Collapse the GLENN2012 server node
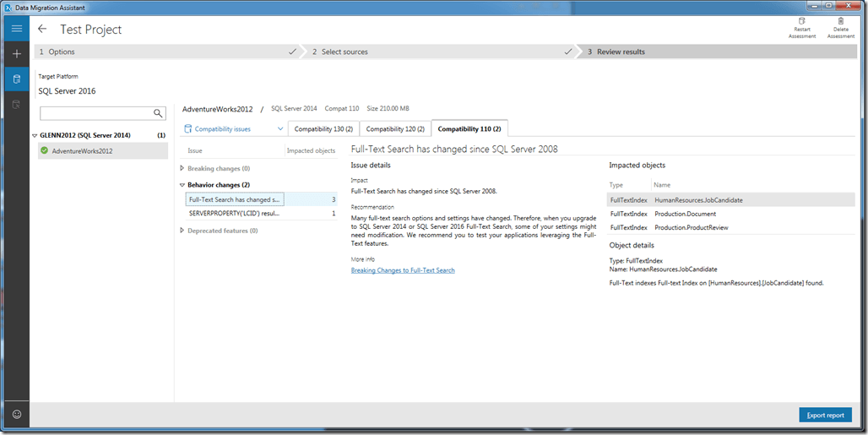The height and width of the screenshot is (435, 868). (35, 136)
